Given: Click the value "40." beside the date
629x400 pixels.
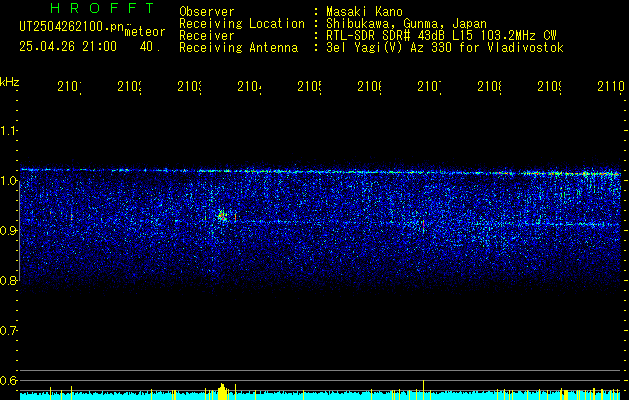Looking at the screenshot, I should (150, 47).
